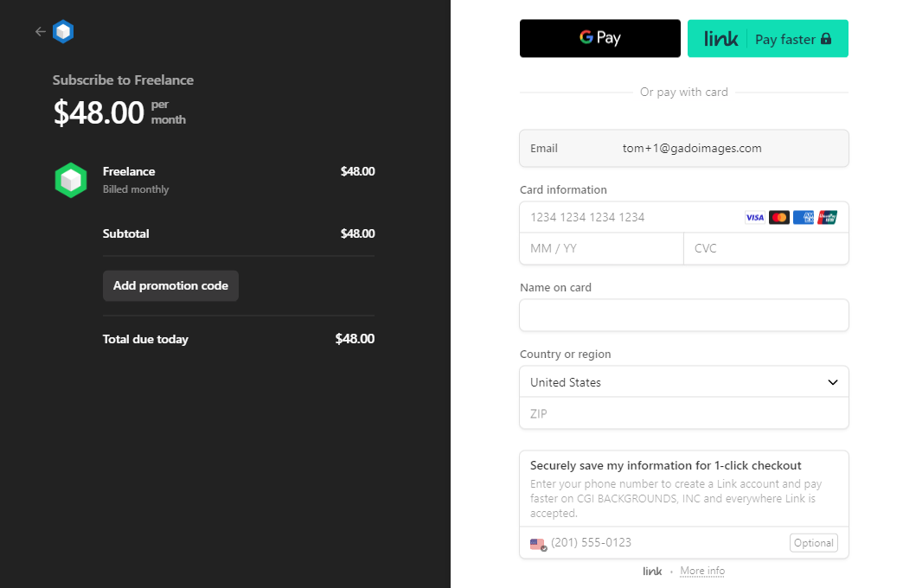This screenshot has width=903, height=588.
Task: Click the ZIP code input
Action: [683, 413]
